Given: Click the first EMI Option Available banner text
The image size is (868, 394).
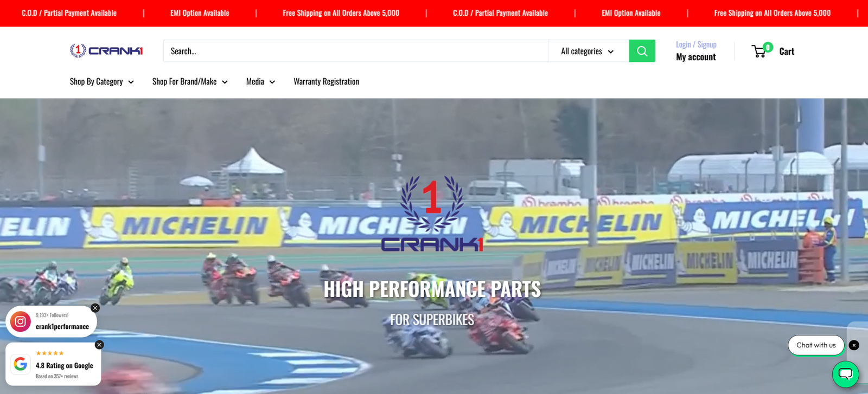Looking at the screenshot, I should pyautogui.click(x=200, y=13).
